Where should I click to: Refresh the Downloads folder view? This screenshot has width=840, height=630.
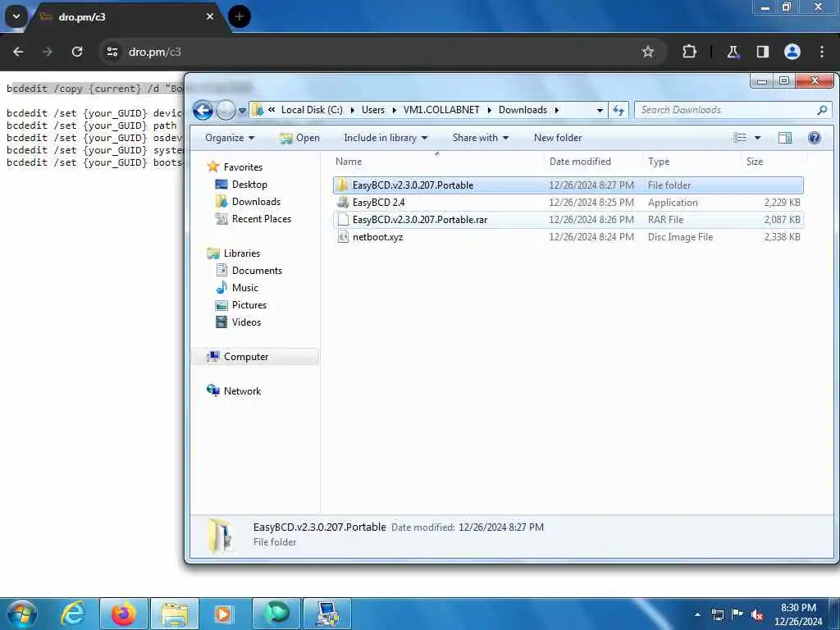pyautogui.click(x=619, y=110)
